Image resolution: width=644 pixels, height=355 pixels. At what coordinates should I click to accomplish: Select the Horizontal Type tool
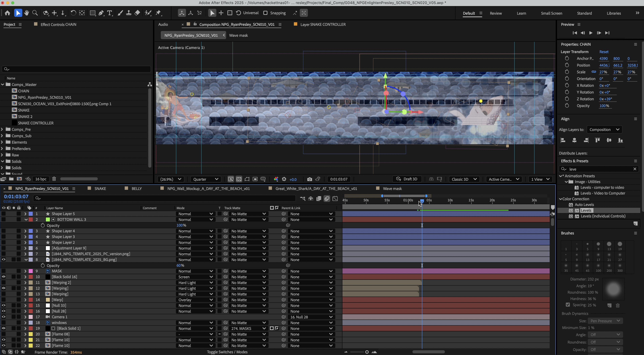pos(110,13)
